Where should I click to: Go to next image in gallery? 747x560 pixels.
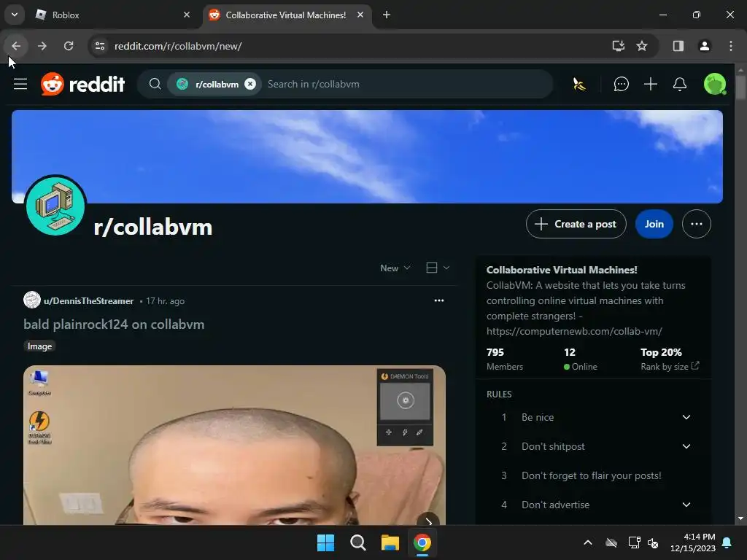tap(429, 521)
